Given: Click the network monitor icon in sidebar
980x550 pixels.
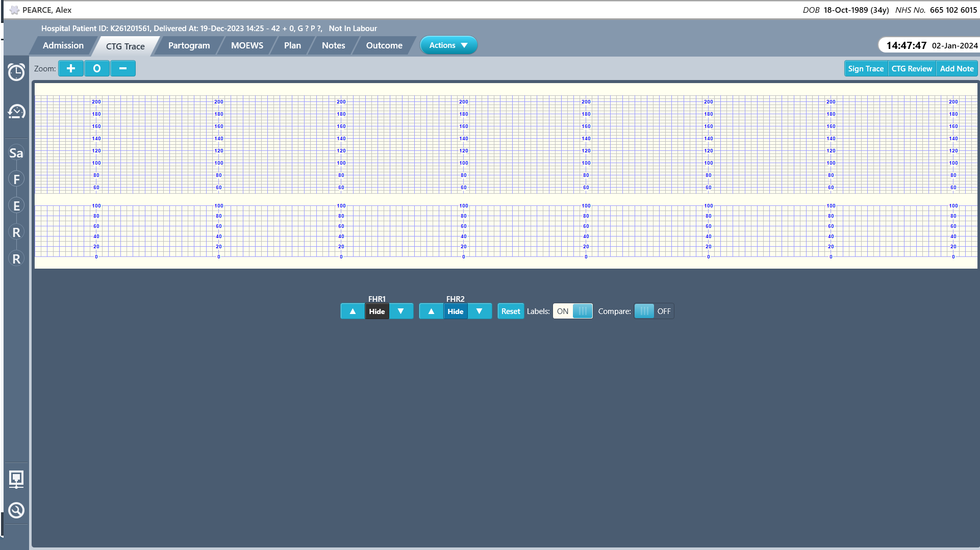Looking at the screenshot, I should tap(16, 479).
